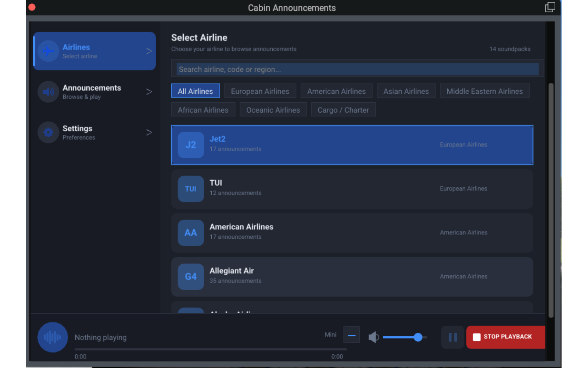Click the AA airline badge icon
Image resolution: width=588 pixels, height=368 pixels.
pos(191,233)
